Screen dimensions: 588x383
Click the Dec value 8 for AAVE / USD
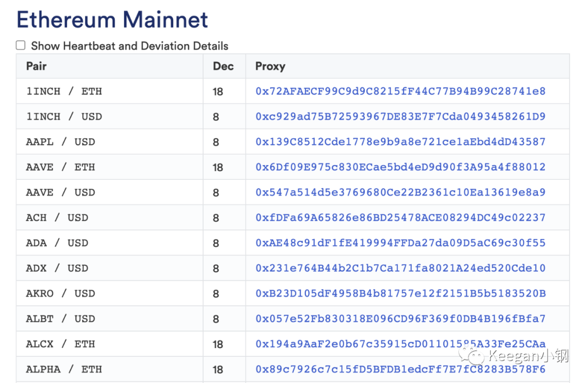pyautogui.click(x=216, y=192)
